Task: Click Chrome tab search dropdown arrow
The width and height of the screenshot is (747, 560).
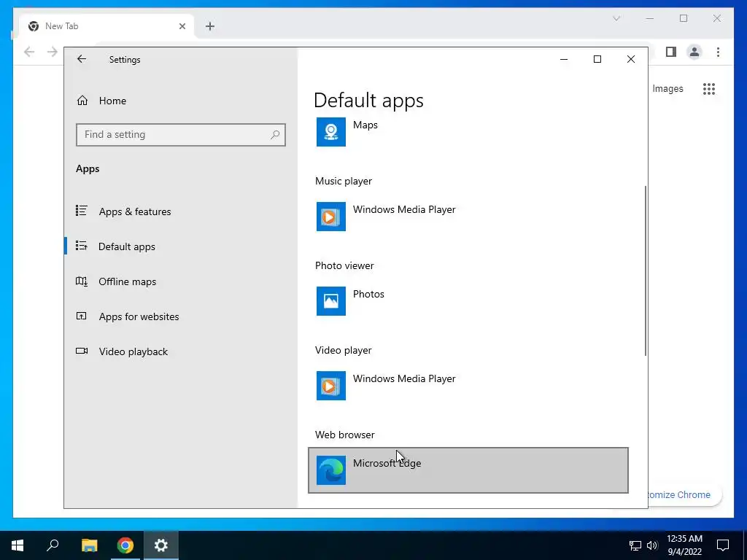Action: coord(616,18)
